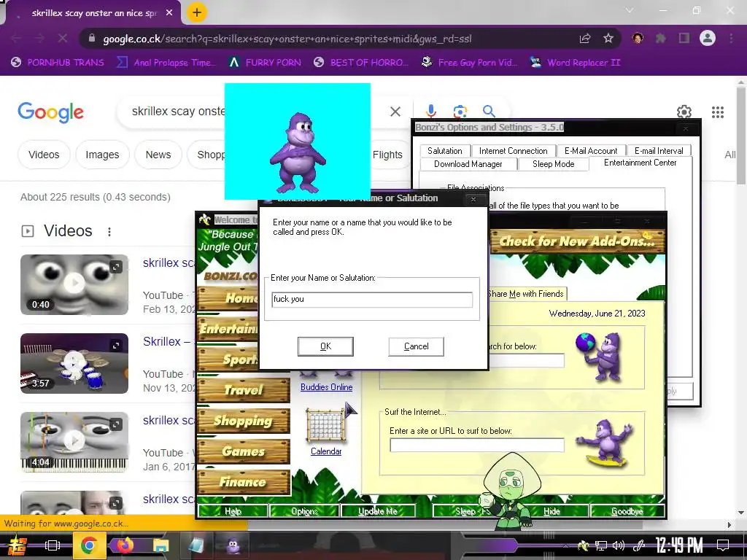Image resolution: width=747 pixels, height=560 pixels.
Task: Click the Update Me button
Action: (x=378, y=511)
